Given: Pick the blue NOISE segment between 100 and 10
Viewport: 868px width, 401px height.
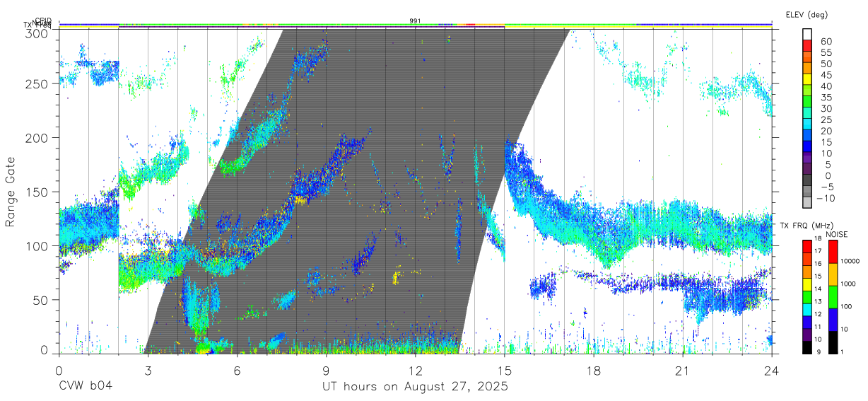Looking at the screenshot, I should pos(833,320).
